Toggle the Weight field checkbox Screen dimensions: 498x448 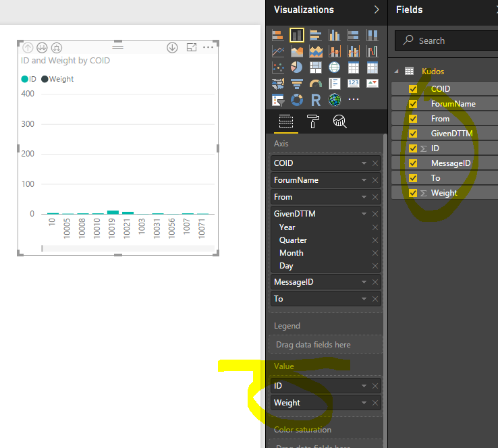click(412, 193)
